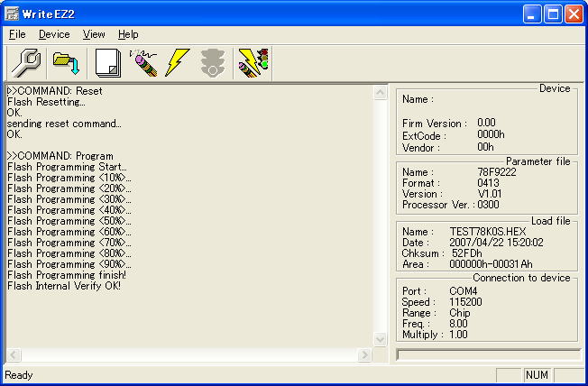The width and height of the screenshot is (588, 386).
Task: Run Autoprocedure combined lightning-traffic light icon
Action: click(251, 62)
